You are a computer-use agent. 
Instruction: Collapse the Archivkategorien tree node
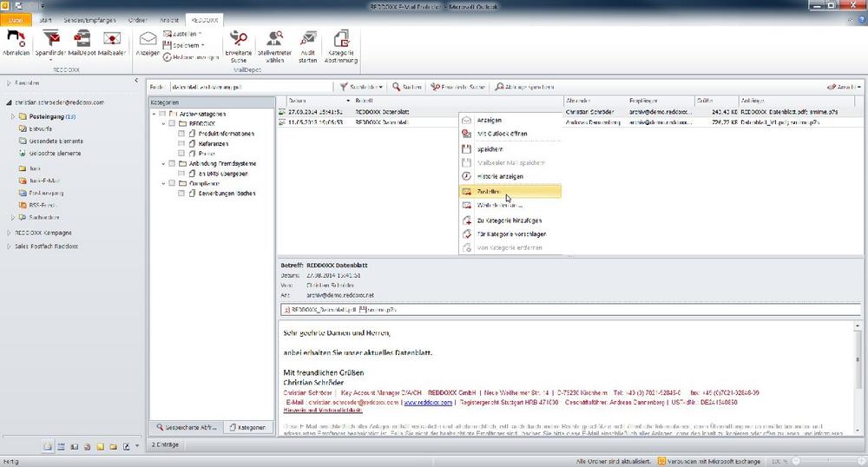(154, 114)
